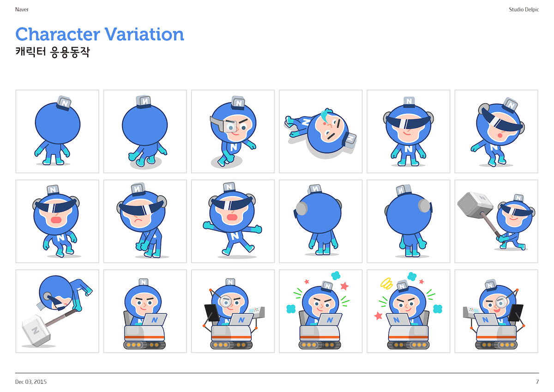Click the Dec 03, 2015 date footer
The image size is (554, 392).
pos(31,382)
